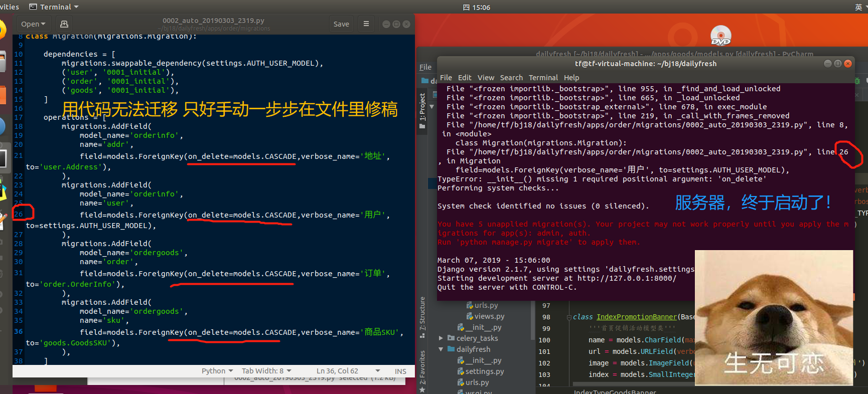Open the Python language selector dropdown
This screenshot has width=868, height=394.
217,371
